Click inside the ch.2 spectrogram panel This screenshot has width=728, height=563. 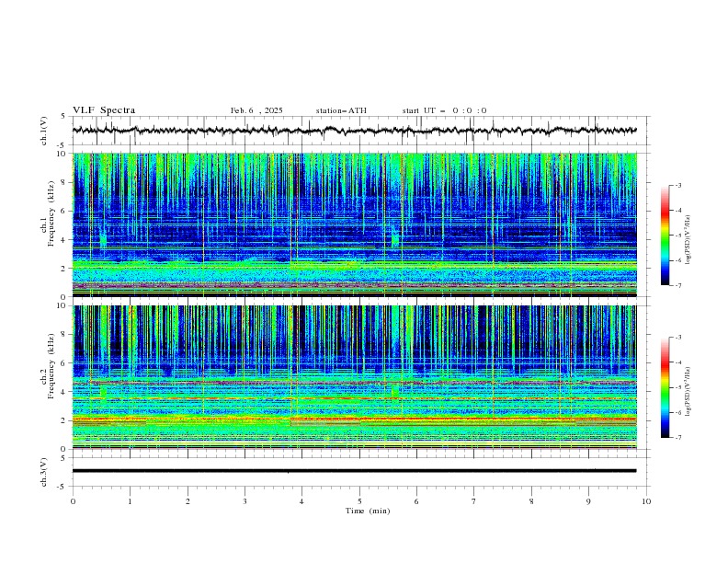[x=354, y=377]
